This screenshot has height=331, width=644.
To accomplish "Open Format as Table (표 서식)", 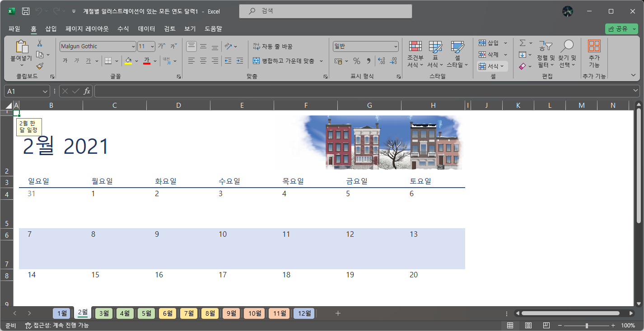I will pos(435,54).
